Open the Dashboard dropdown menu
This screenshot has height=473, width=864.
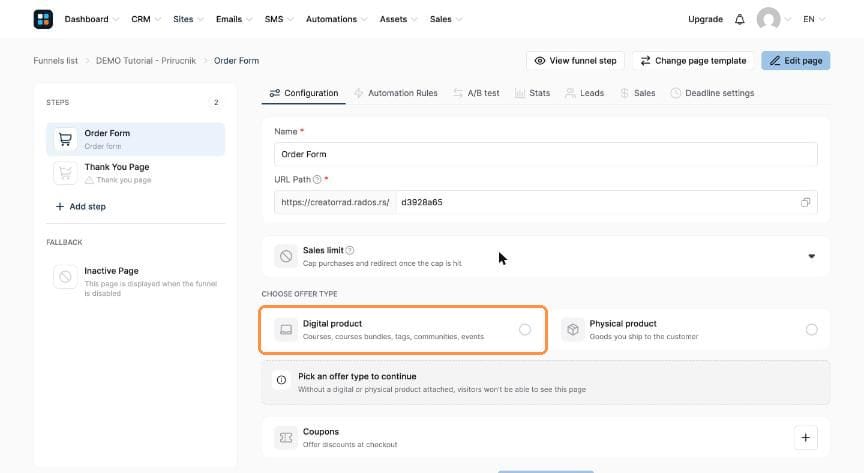[x=91, y=19]
